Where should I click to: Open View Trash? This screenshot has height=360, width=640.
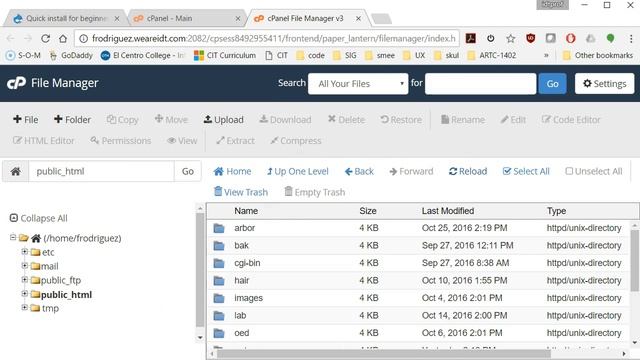tap(241, 192)
